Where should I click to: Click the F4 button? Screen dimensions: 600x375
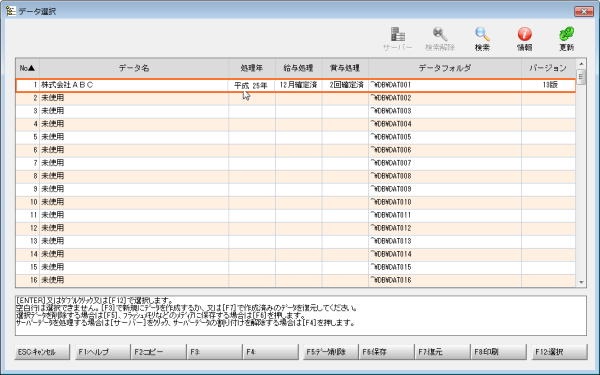(271, 352)
